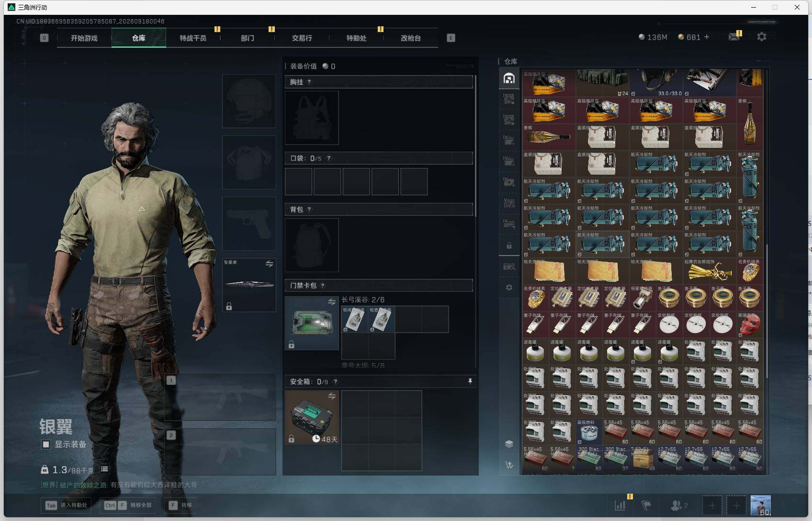Viewport: 812px width, 521px height.
Task: Click the help icon next to 安全箱
Action: click(335, 382)
